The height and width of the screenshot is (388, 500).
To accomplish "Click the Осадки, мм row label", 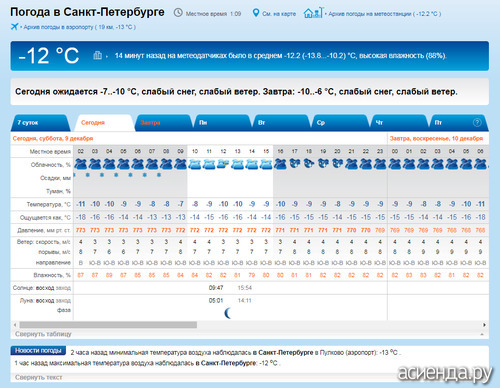I will click(x=55, y=178).
